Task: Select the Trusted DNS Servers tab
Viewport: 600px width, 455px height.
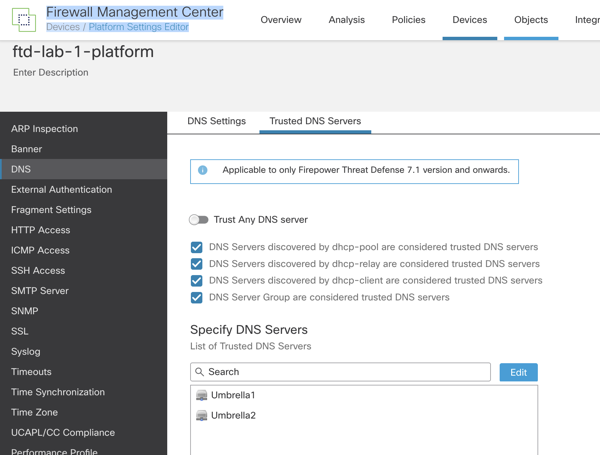Action: (x=315, y=121)
